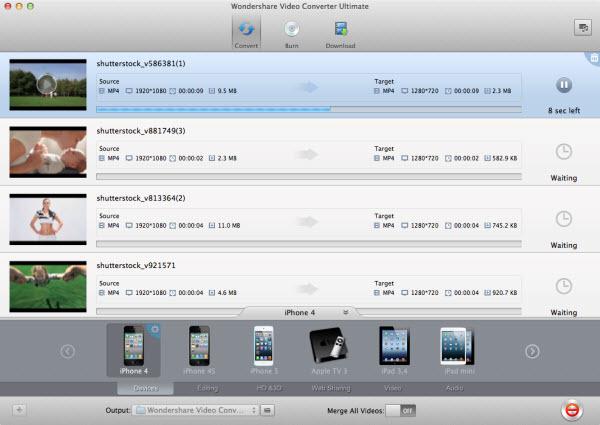Click the progress bar of shutterstock_v586381(1)
Image resolution: width=600 pixels, height=425 pixels.
[x=309, y=109]
